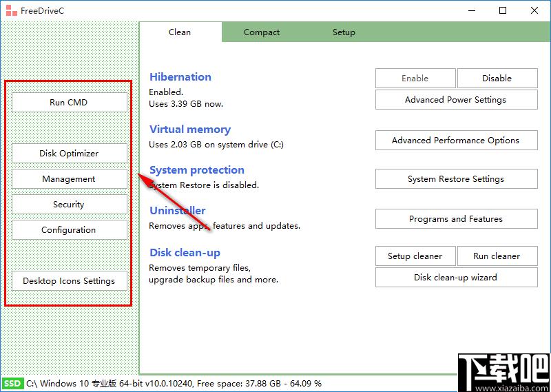Click 'System Restore is disabled.' text
This screenshot has height=392, width=551.
point(204,185)
